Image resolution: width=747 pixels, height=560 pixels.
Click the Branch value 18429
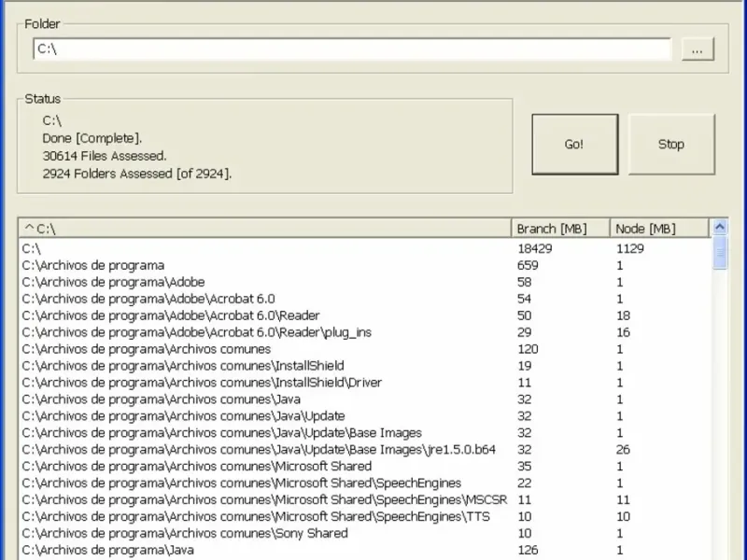[534, 248]
